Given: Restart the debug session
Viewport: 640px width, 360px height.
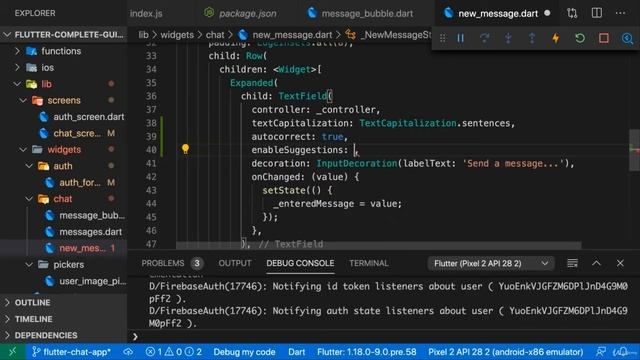Looking at the screenshot, I should click(x=580, y=38).
